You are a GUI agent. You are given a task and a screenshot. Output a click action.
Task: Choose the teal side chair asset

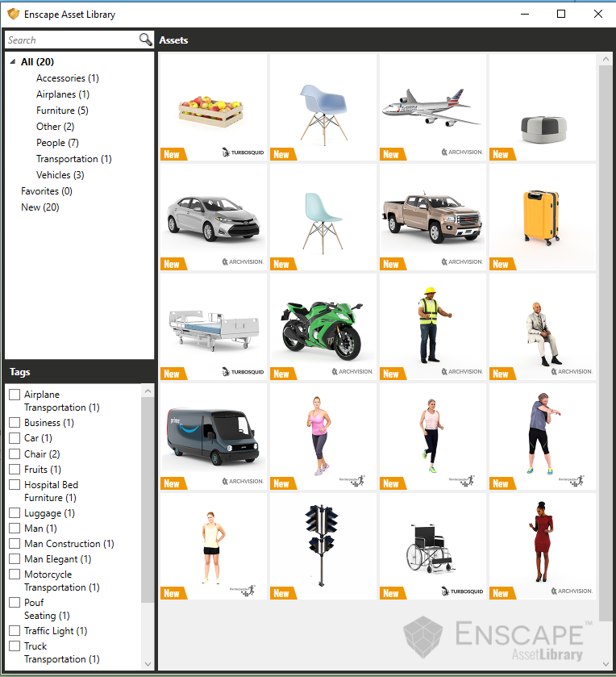[323, 217]
